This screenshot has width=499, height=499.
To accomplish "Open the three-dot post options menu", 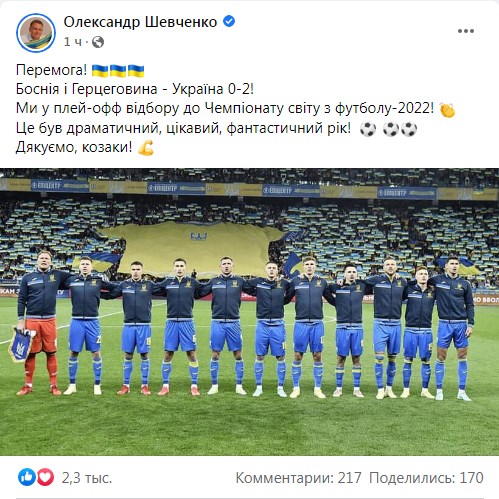I will [x=466, y=31].
